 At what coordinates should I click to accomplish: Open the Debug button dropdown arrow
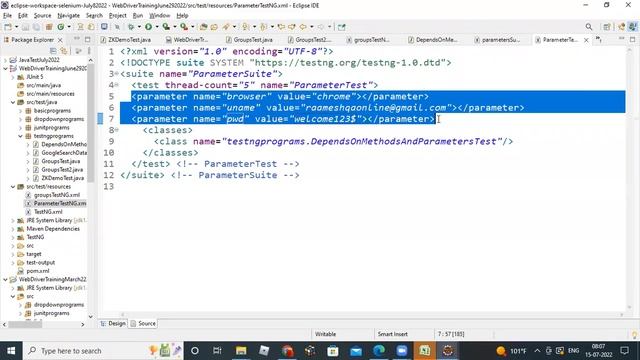coord(139,27)
